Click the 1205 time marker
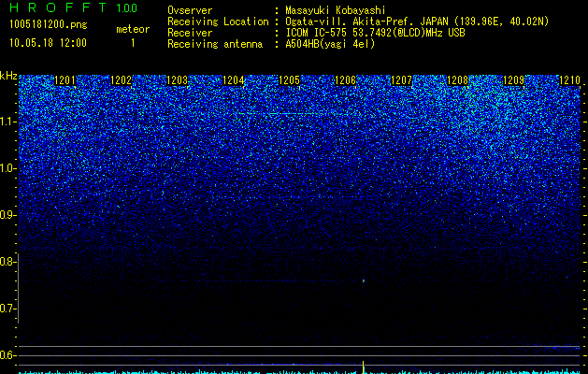Viewport: 588px width, 374px height. [x=290, y=80]
